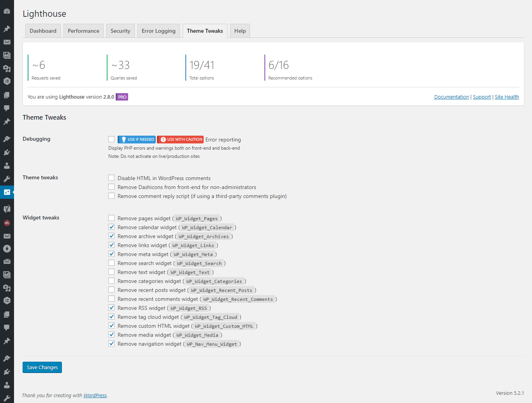The width and height of the screenshot is (532, 403).
Task: Switch to the Dashboard tab
Action: tap(43, 31)
